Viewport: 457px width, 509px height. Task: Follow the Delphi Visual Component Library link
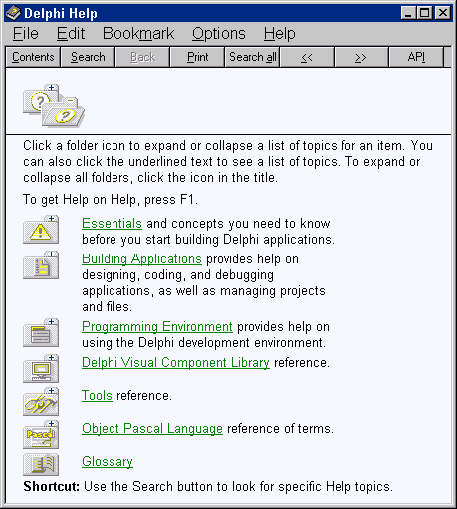coord(176,362)
